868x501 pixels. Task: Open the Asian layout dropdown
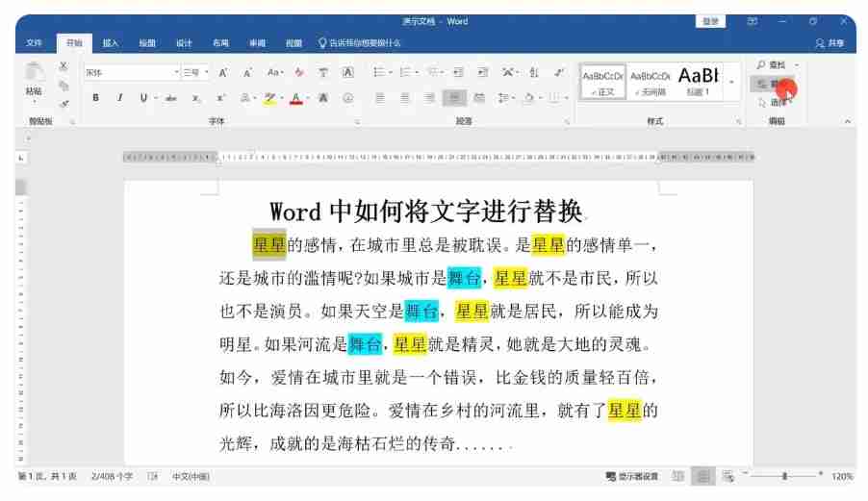tap(510, 72)
